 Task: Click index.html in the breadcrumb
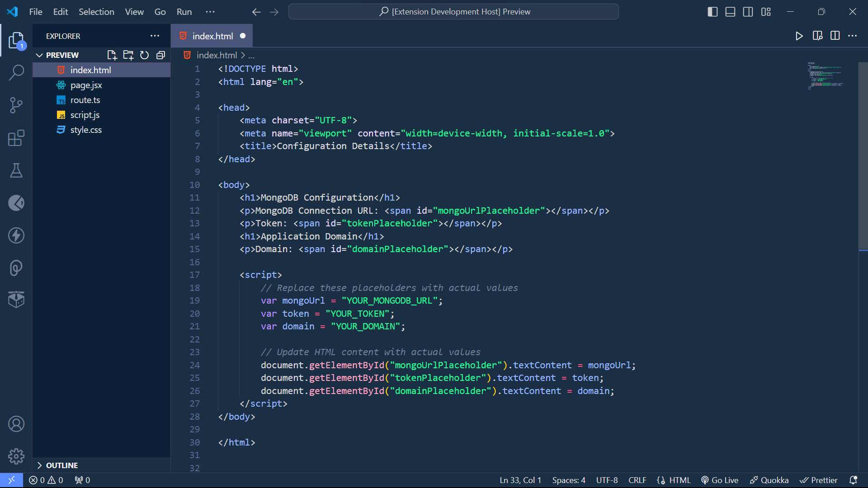pyautogui.click(x=217, y=55)
